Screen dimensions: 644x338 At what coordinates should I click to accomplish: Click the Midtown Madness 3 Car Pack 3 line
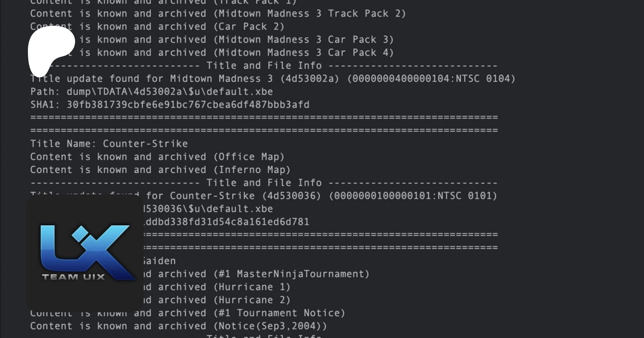tap(236, 40)
